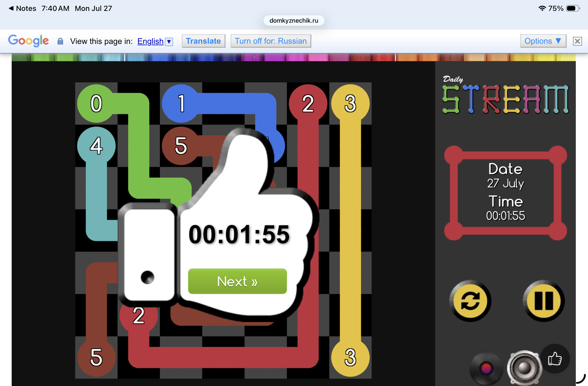Image resolution: width=588 pixels, height=386 pixels.
Task: Click the green 0 endpoint circle
Action: tap(96, 104)
